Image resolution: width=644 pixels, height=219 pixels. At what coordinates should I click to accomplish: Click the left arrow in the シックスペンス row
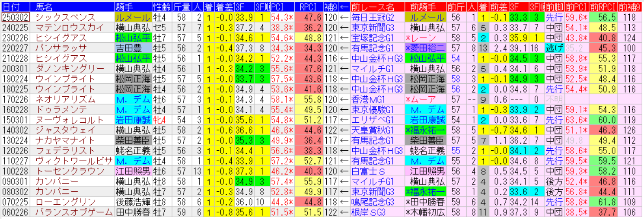(344, 17)
